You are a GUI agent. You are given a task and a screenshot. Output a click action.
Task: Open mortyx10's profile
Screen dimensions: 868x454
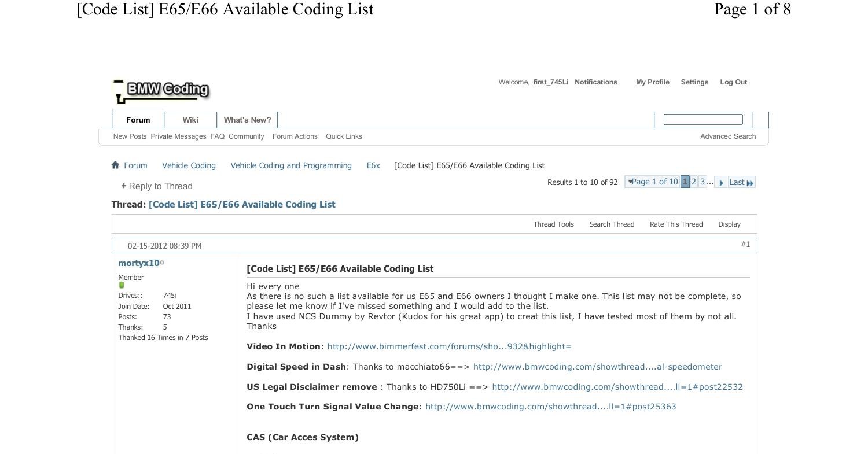click(139, 263)
